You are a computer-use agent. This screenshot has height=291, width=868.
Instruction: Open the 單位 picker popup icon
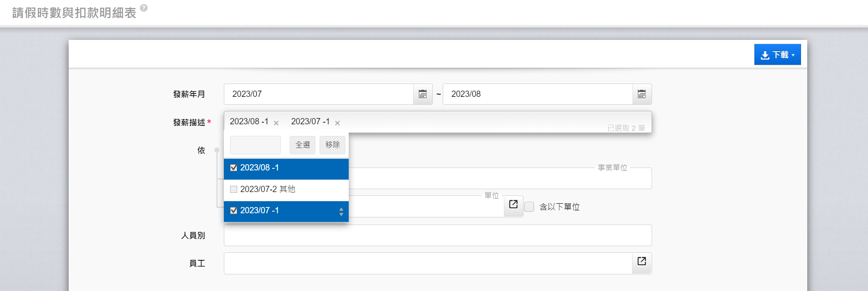[x=513, y=205]
